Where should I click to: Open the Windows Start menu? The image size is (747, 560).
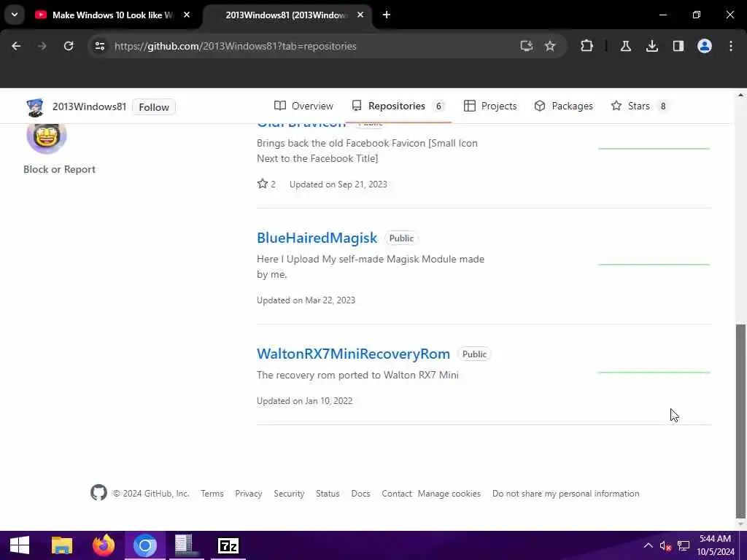pyautogui.click(x=20, y=545)
